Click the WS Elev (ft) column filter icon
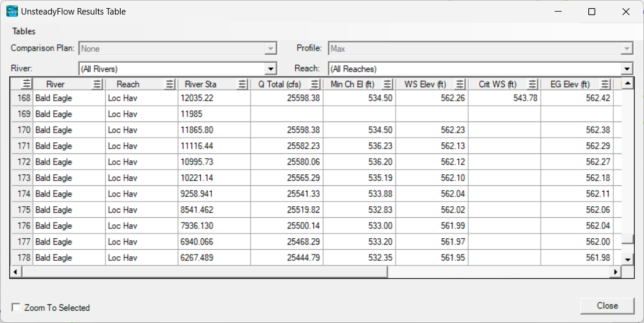Viewport: 644px width, 323px height. click(x=460, y=84)
